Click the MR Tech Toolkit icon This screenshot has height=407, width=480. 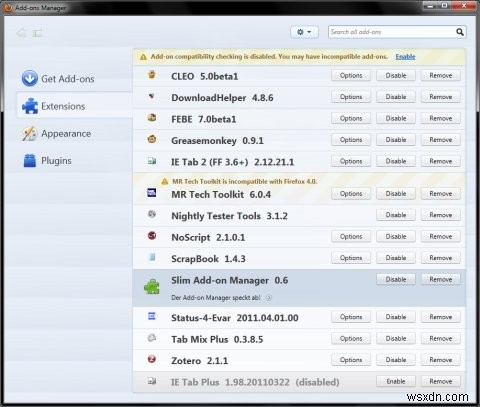[152, 193]
